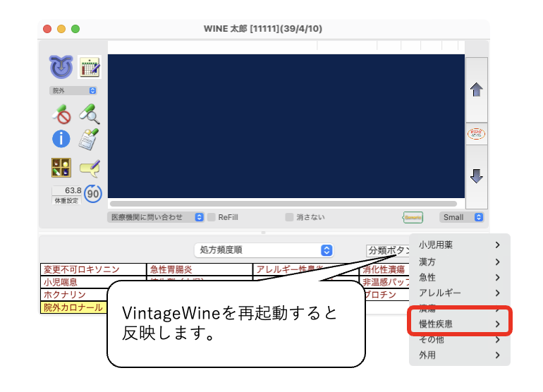543x392 pixels.
Task: Expand the アレルギー submenu
Action: tap(460, 293)
